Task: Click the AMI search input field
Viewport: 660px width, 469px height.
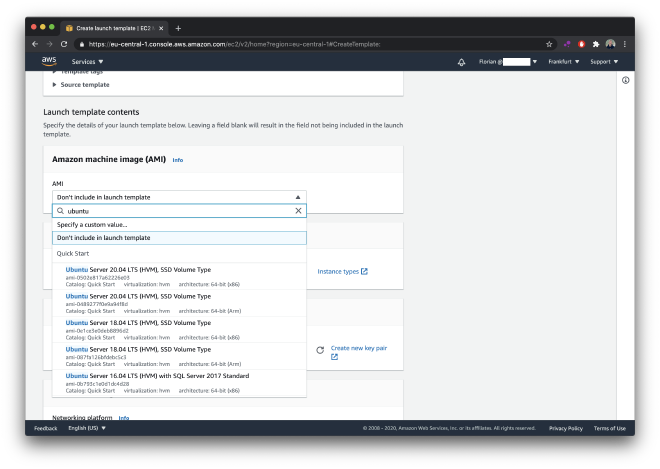Action: [x=179, y=211]
